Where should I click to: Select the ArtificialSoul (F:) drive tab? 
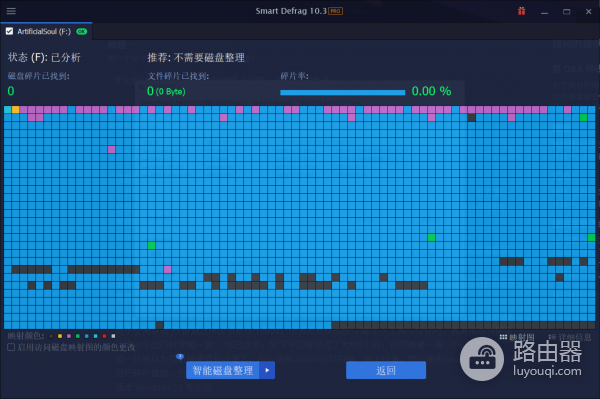click(46, 31)
